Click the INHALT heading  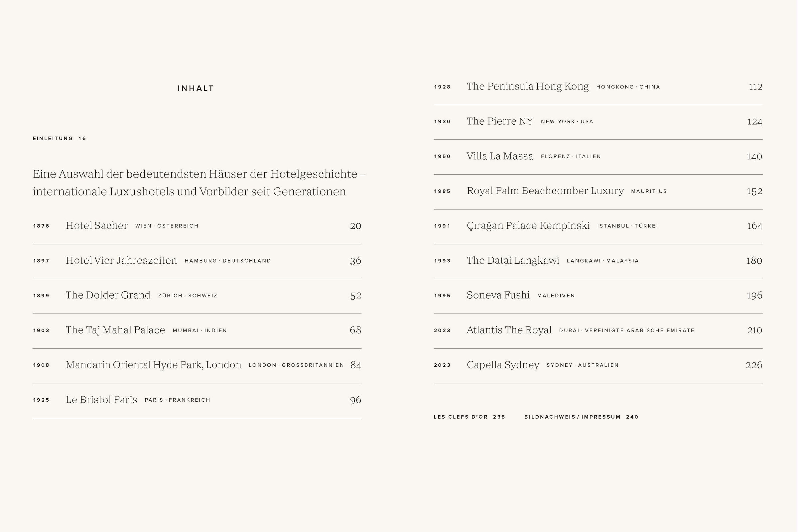point(196,88)
